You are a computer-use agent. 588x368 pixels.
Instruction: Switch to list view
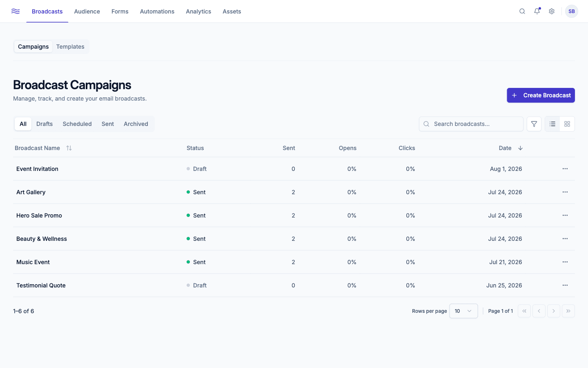point(552,124)
